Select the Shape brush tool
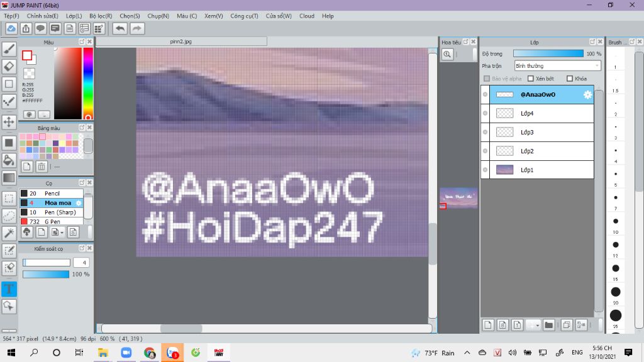 9,84
